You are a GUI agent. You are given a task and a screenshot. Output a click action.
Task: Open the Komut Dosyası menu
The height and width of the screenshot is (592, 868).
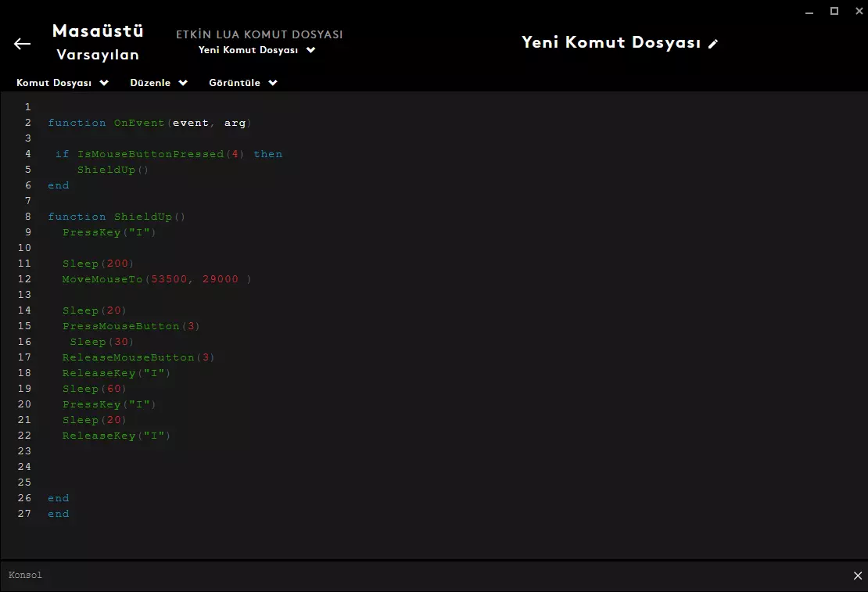[x=62, y=83]
